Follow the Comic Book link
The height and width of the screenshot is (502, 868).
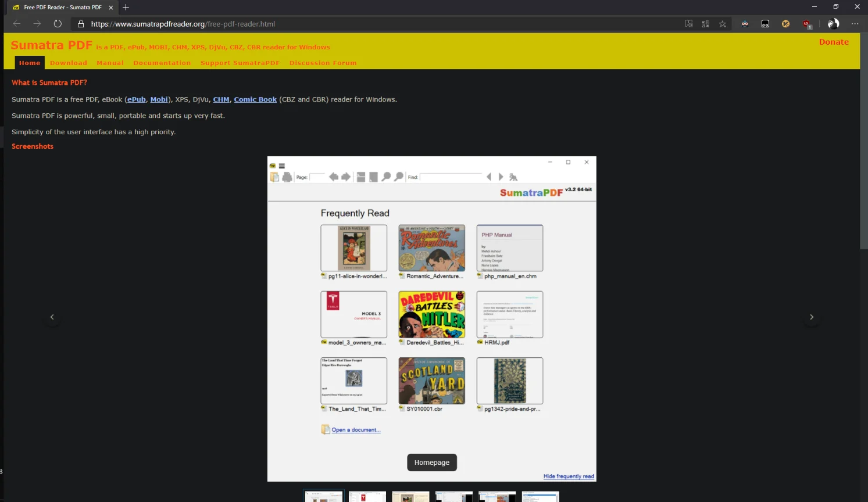255,99
